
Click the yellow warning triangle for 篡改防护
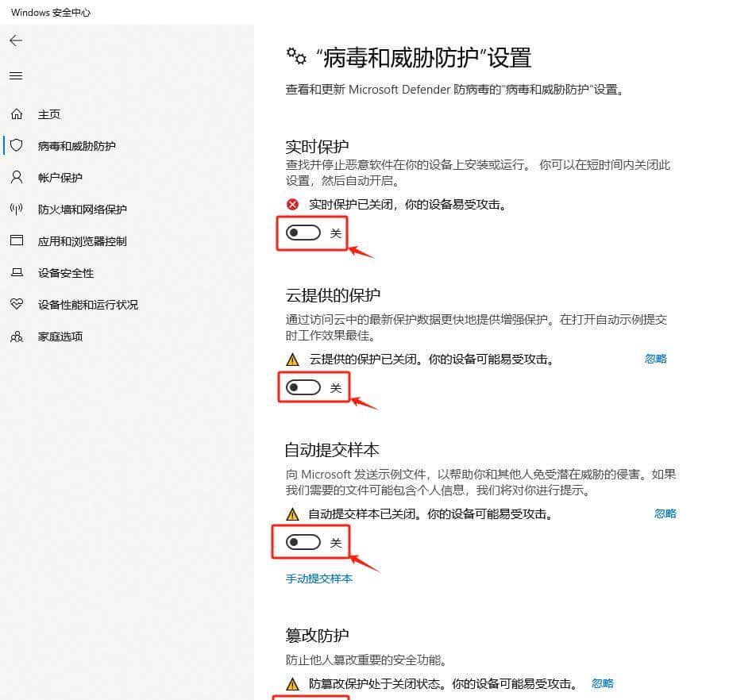tap(291, 683)
